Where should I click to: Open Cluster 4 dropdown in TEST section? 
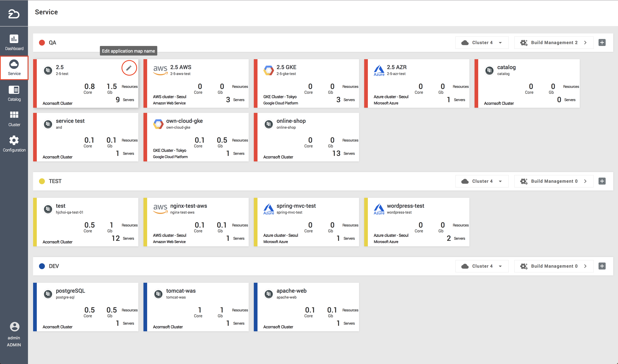482,181
